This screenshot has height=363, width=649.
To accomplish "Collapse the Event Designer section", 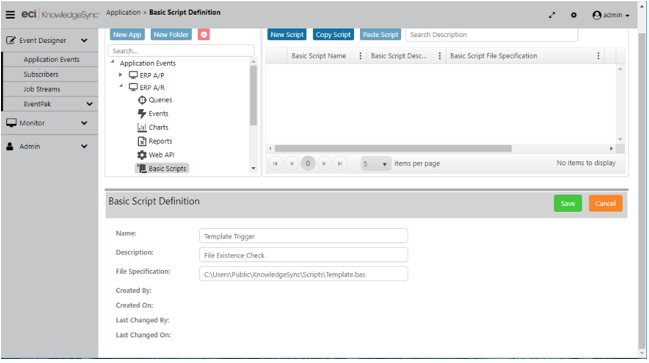I will click(84, 41).
